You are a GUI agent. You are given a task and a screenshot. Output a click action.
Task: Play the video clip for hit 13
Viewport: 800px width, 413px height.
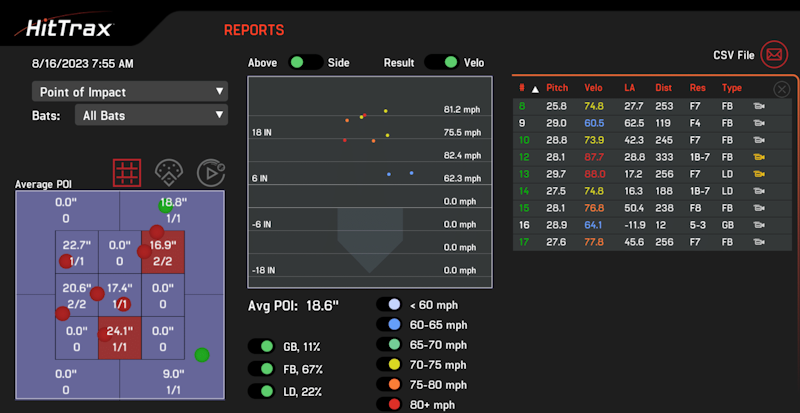tap(759, 173)
